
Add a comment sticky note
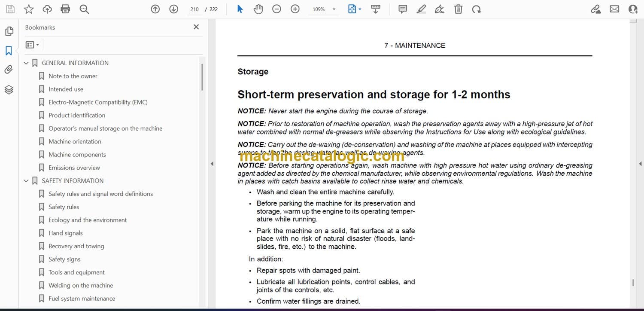coord(403,9)
